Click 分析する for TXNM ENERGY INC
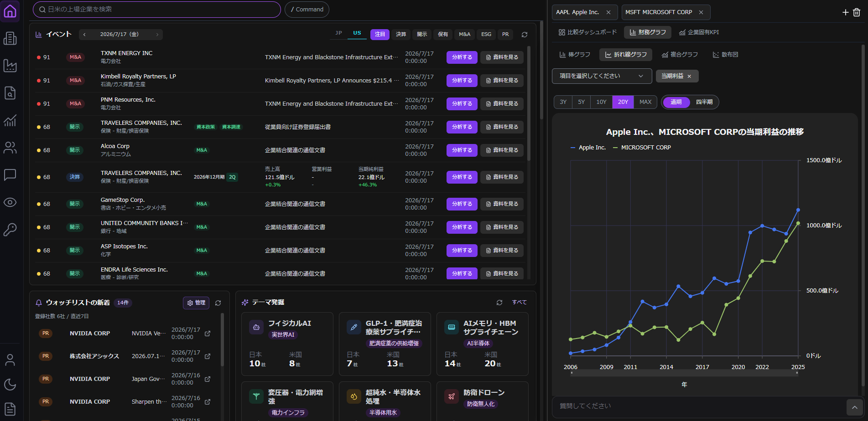This screenshot has height=421, width=868. pyautogui.click(x=462, y=57)
